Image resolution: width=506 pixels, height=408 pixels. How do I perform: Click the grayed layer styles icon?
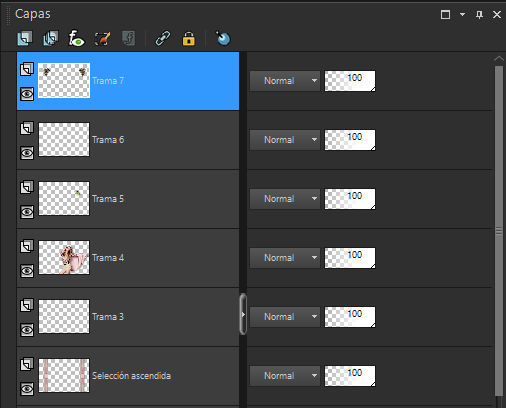tap(128, 38)
